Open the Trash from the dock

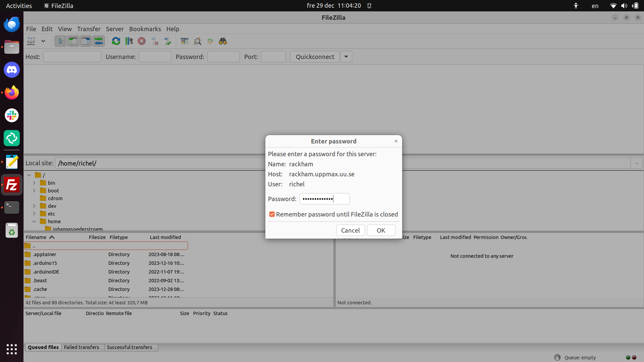(x=12, y=230)
